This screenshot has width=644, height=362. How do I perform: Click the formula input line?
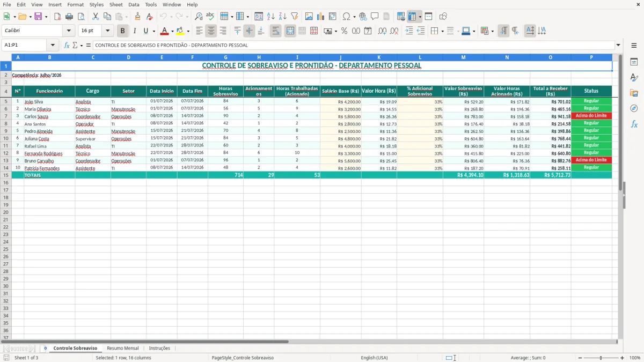coord(353,45)
